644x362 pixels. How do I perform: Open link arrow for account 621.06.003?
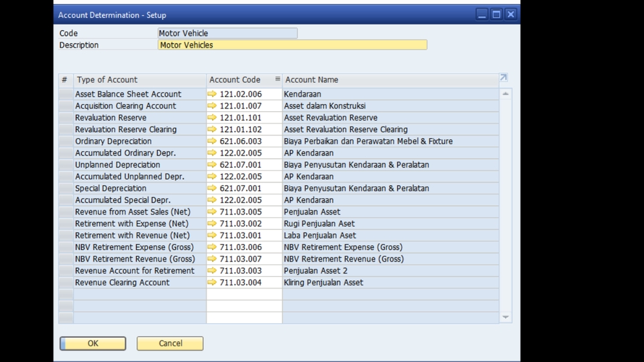point(211,141)
